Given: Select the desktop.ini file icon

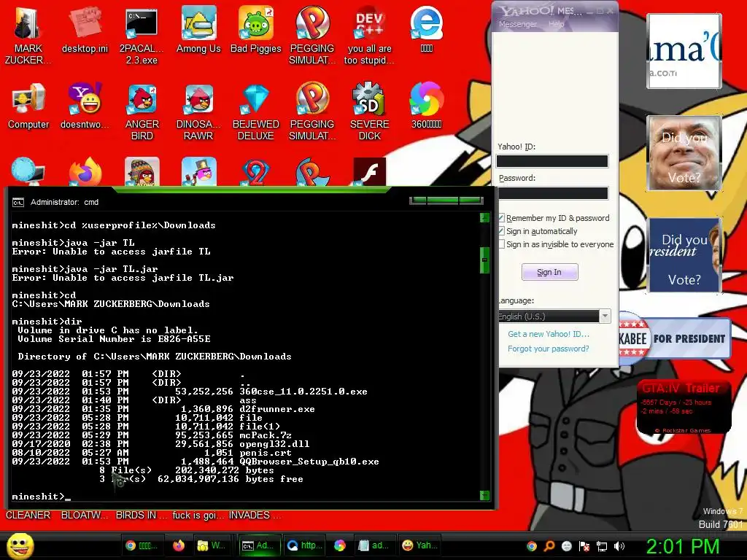Looking at the screenshot, I should (85, 29).
